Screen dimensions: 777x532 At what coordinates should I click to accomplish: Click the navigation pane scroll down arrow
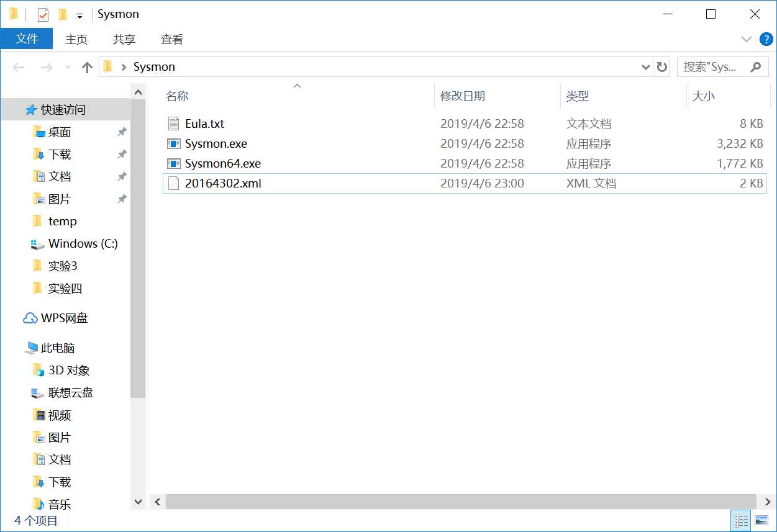click(x=138, y=502)
